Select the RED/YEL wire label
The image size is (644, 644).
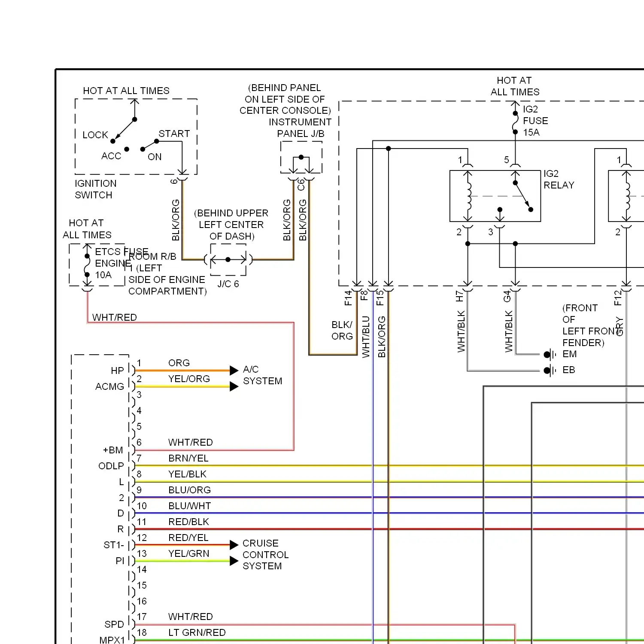pyautogui.click(x=188, y=538)
